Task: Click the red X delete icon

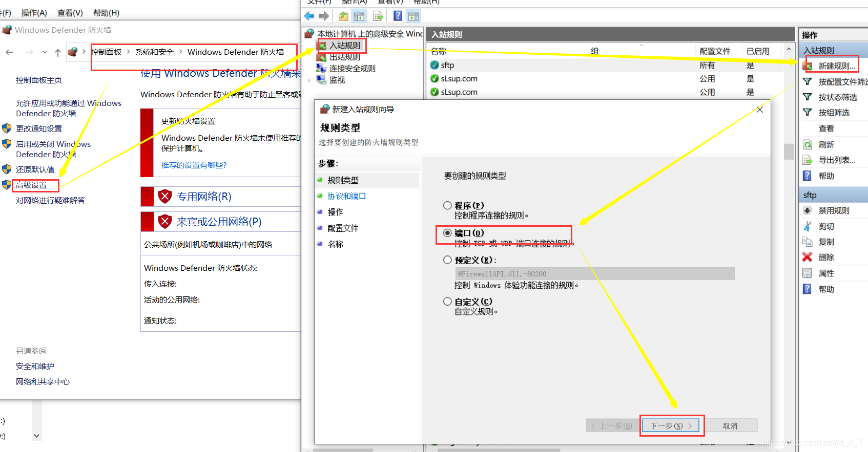Action: (807, 257)
